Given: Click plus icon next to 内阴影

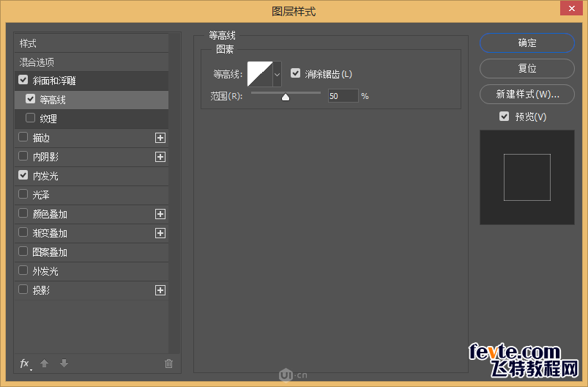Looking at the screenshot, I should (x=160, y=157).
